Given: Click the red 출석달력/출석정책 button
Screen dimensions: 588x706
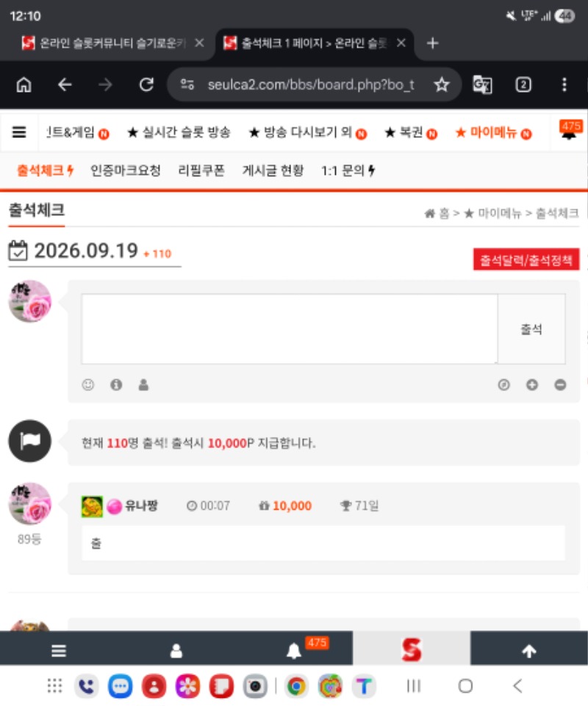Looking at the screenshot, I should click(x=526, y=259).
